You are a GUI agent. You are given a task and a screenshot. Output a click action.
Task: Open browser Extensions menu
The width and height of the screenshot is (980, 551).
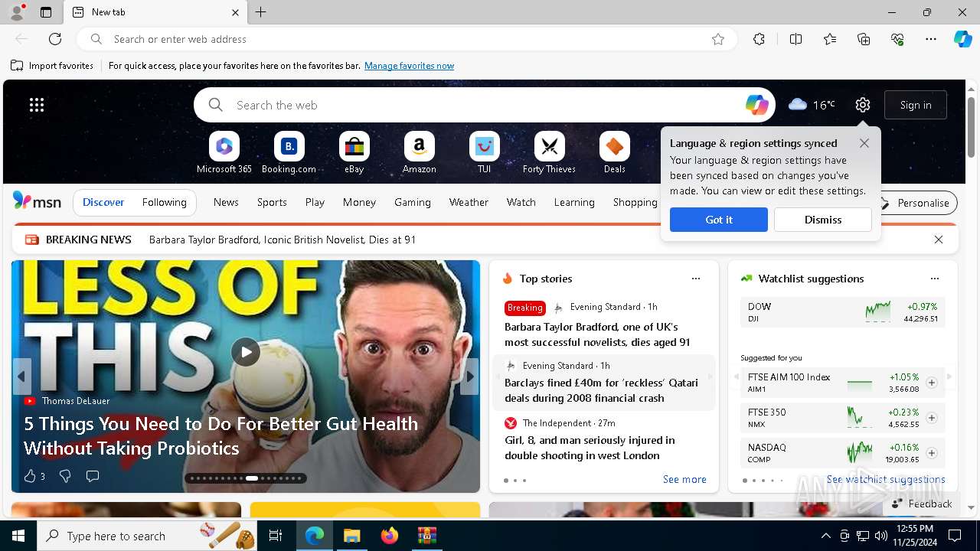pyautogui.click(x=759, y=39)
